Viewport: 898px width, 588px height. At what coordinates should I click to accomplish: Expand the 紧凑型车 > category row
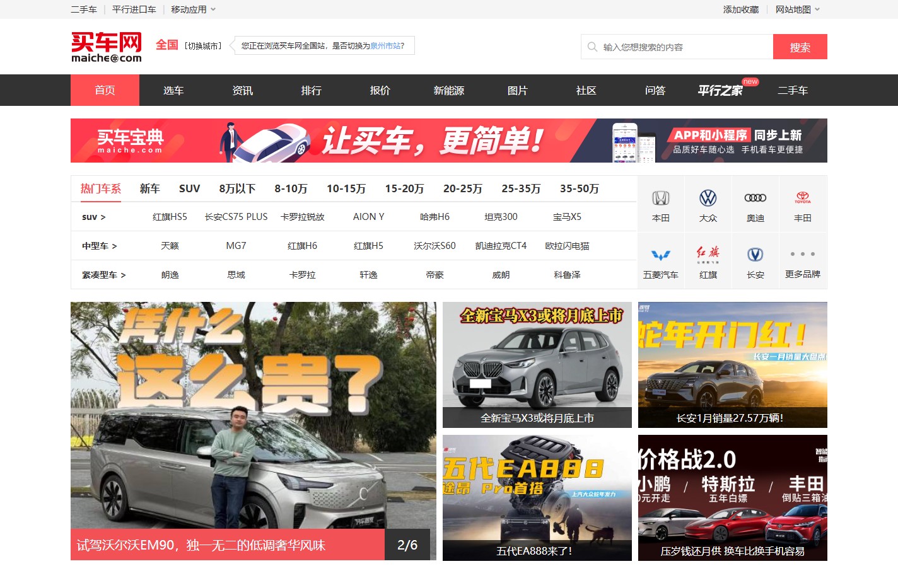click(x=104, y=275)
